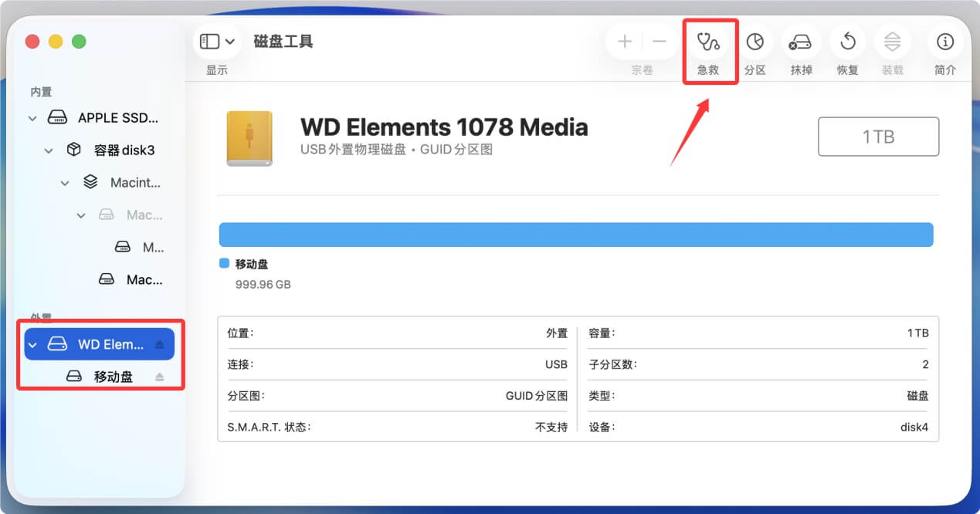Open 简介 (Info) for WD Elements
Screen dimensions: 980x514
tap(944, 42)
